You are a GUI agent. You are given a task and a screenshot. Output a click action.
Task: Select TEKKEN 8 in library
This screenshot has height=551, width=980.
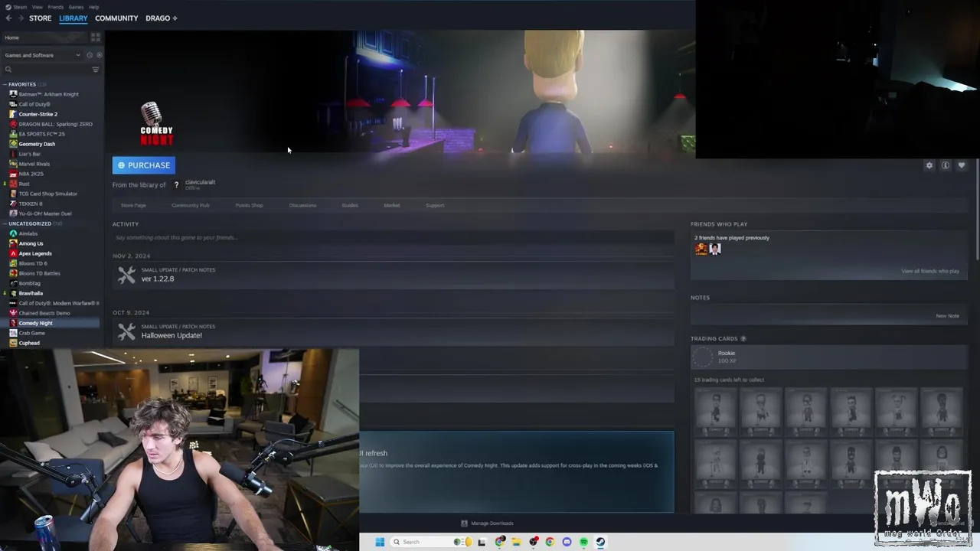point(31,204)
